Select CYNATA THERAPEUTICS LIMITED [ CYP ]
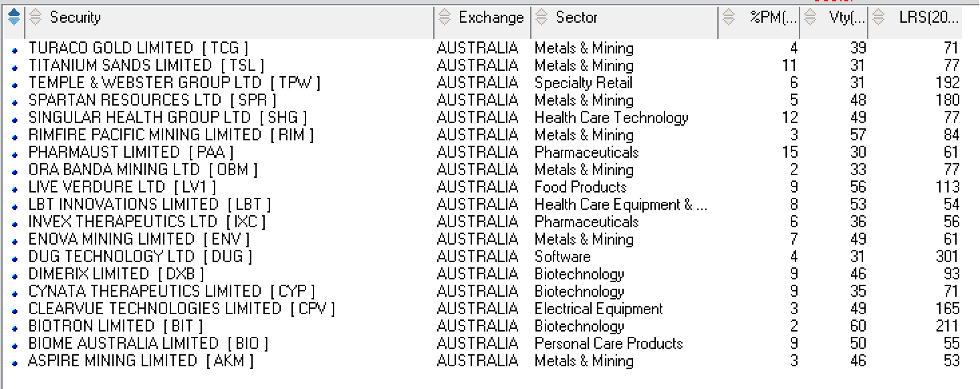This screenshot has width=980, height=389. point(172,291)
